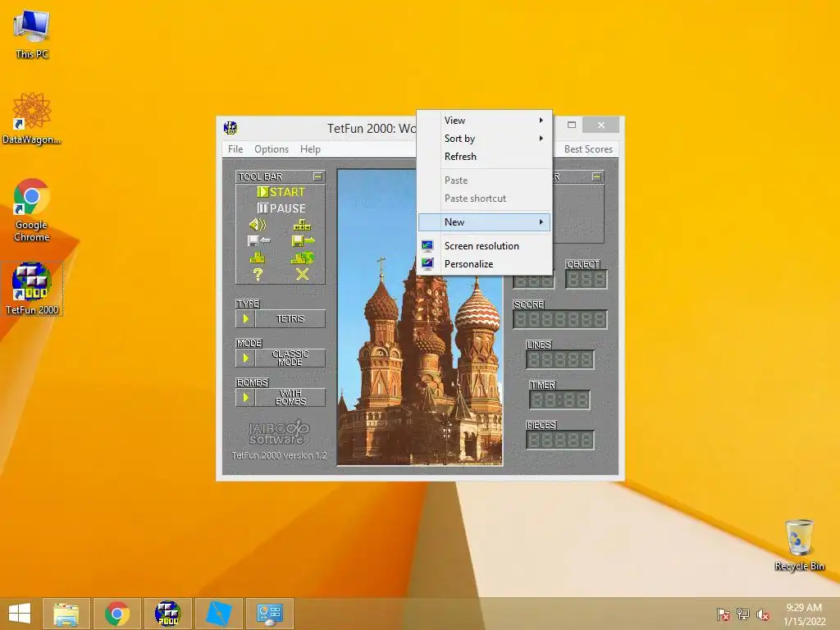Click the LINES counter display
The width and height of the screenshot is (840, 630).
point(559,359)
